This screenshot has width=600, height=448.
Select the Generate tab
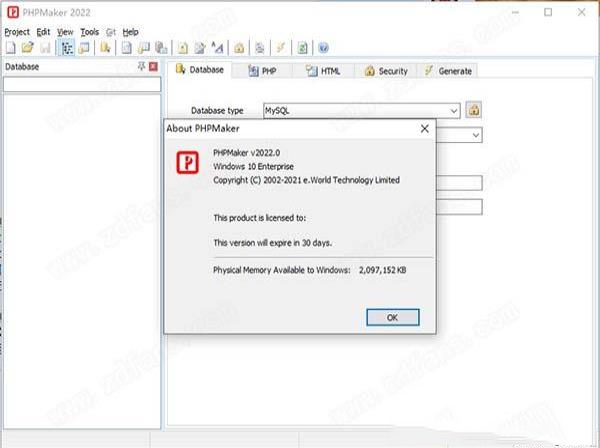447,71
